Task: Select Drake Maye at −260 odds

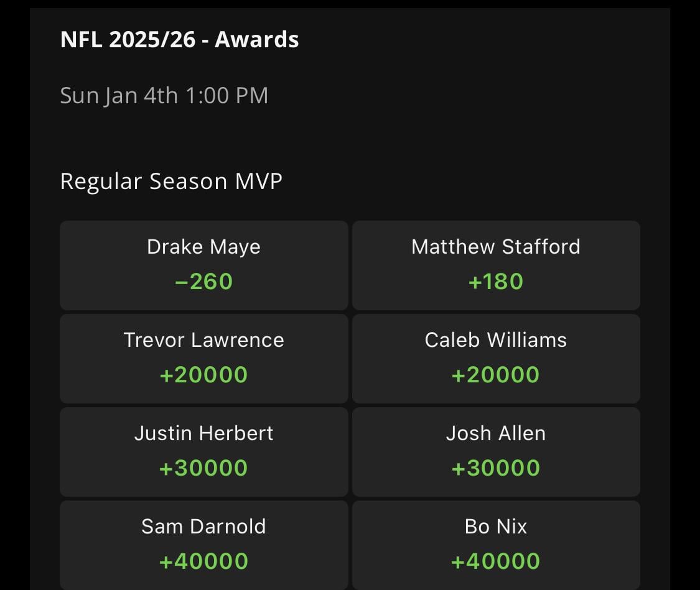Action: [203, 265]
